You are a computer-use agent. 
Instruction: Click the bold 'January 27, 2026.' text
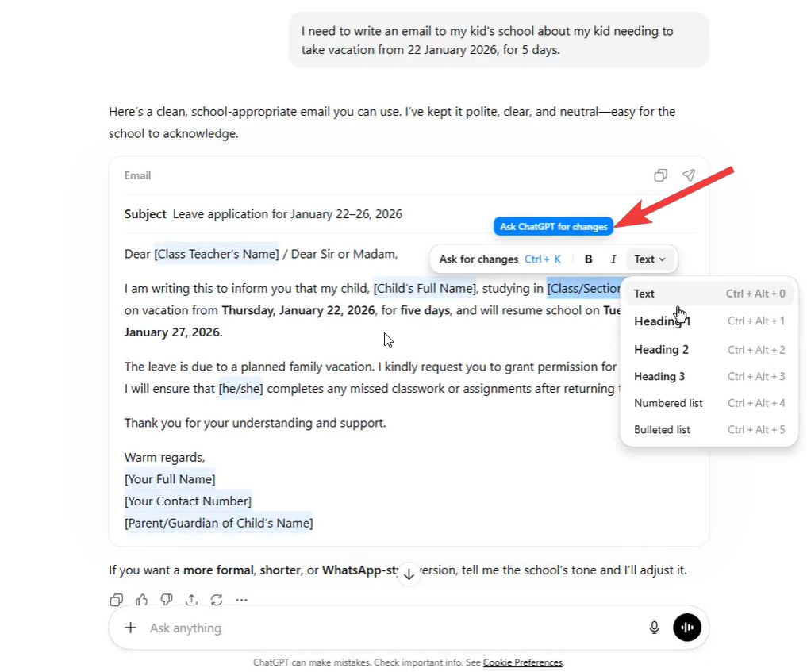tap(173, 332)
